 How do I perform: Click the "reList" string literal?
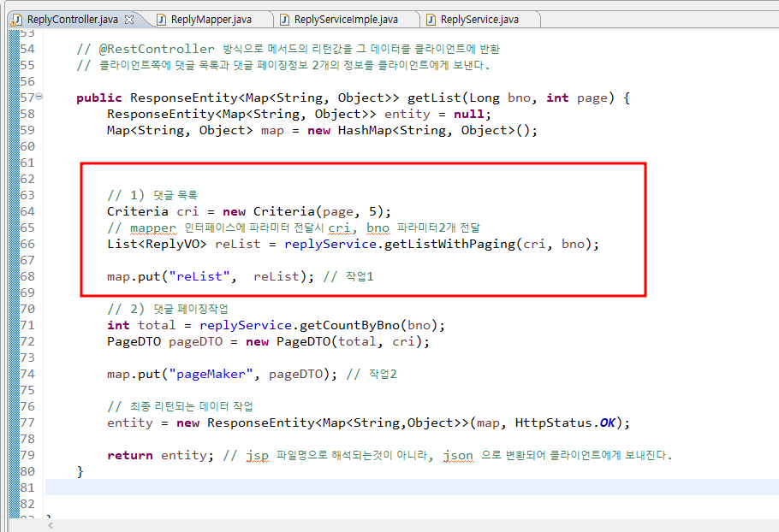[199, 276]
